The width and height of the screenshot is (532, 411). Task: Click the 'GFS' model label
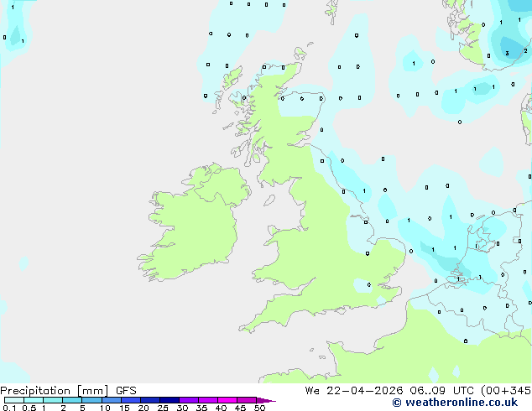[x=126, y=391]
